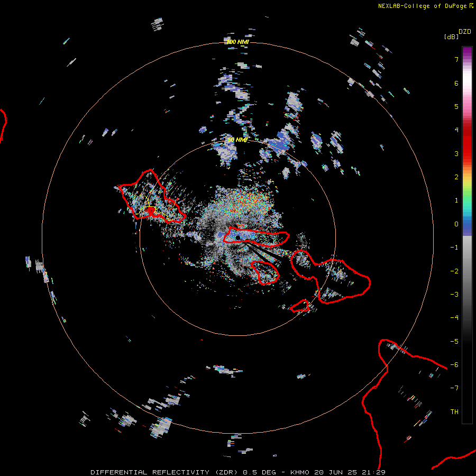Click the DZD label above color scale

(465, 32)
